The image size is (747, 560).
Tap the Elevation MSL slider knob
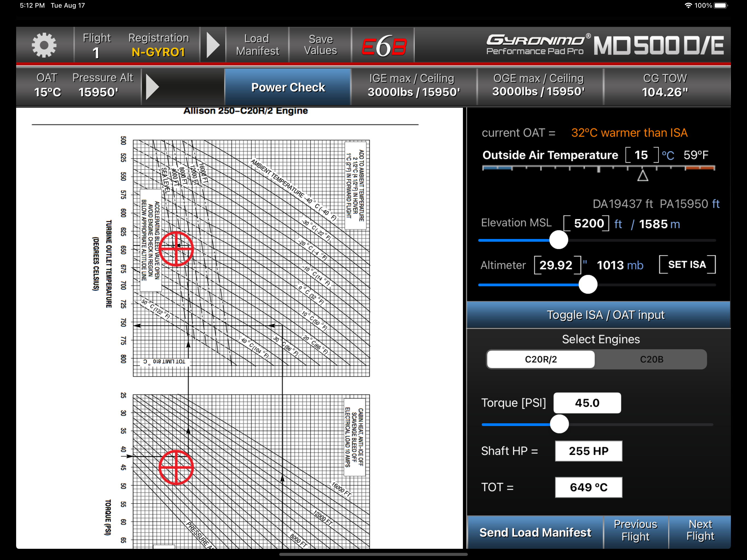point(559,240)
